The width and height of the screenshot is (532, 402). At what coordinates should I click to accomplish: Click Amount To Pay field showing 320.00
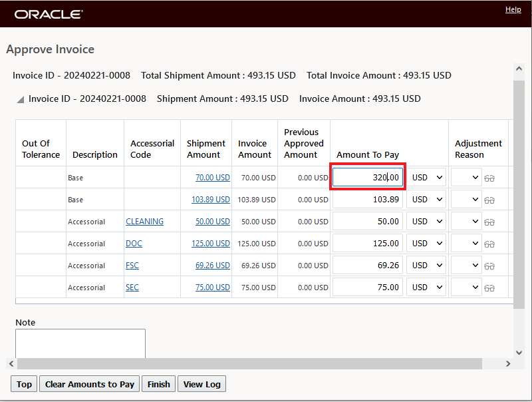point(368,177)
